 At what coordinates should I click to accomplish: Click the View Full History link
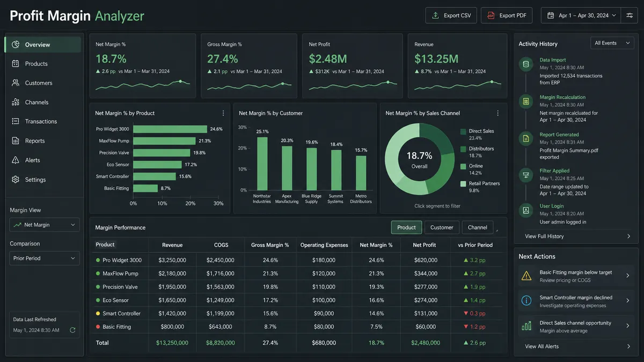click(544, 236)
